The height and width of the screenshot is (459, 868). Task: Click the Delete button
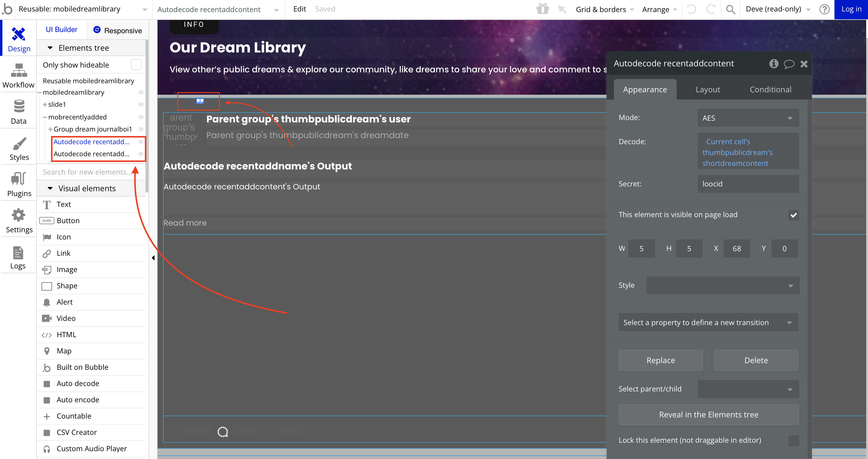coord(756,360)
